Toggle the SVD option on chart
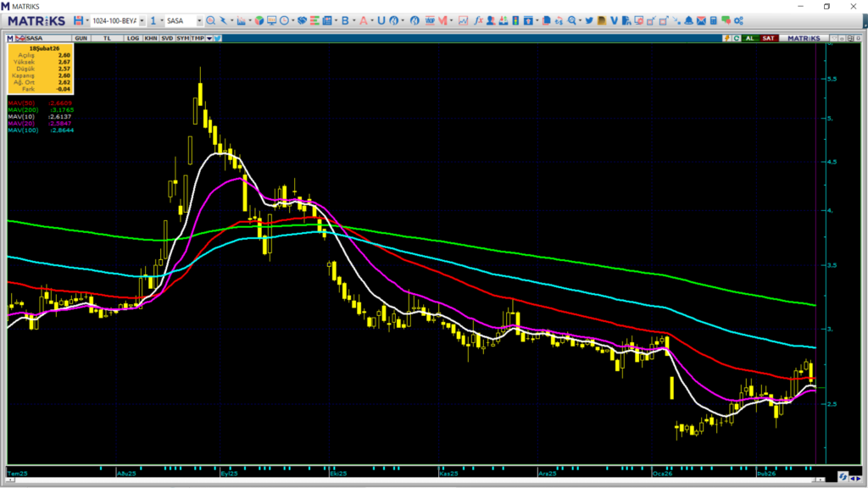This screenshot has width=868, height=488. [167, 38]
